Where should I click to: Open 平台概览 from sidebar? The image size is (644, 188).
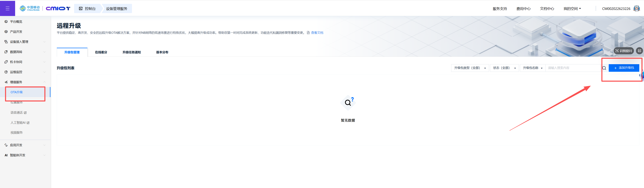(16, 22)
